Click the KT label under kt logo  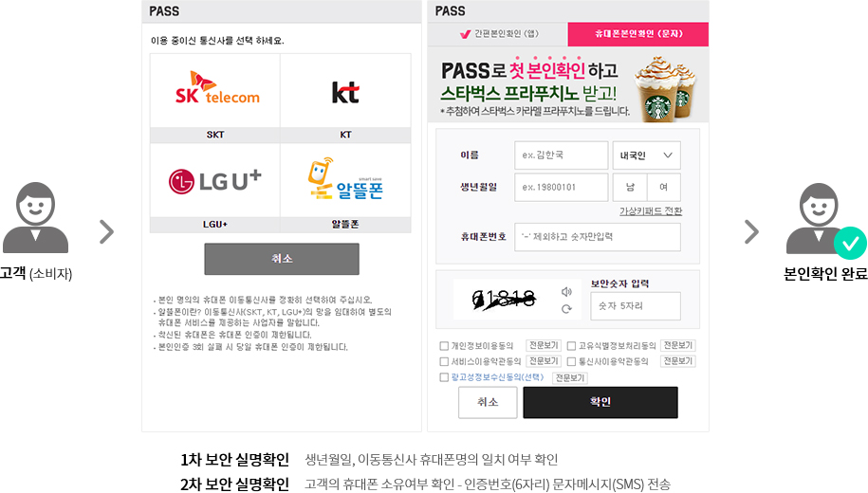pyautogui.click(x=345, y=135)
